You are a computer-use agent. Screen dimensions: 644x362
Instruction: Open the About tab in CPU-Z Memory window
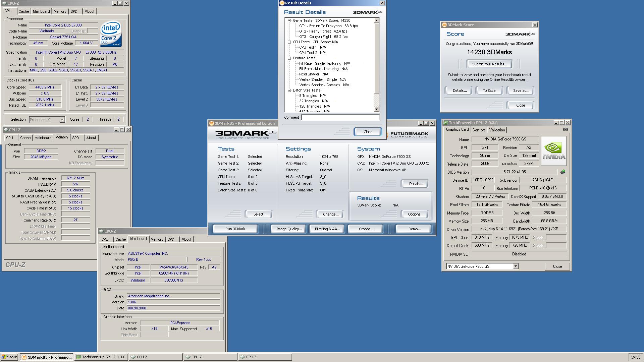91,138
